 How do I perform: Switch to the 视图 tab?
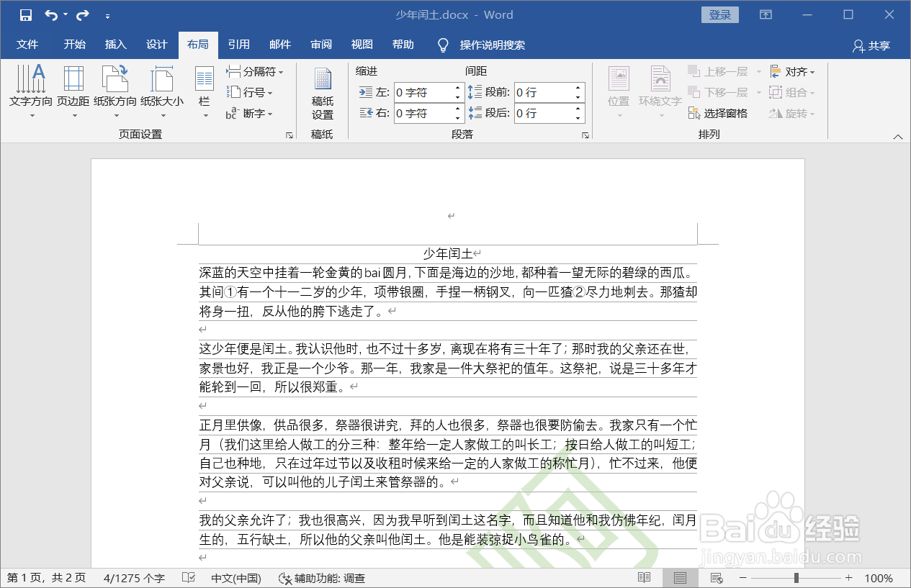(x=362, y=45)
